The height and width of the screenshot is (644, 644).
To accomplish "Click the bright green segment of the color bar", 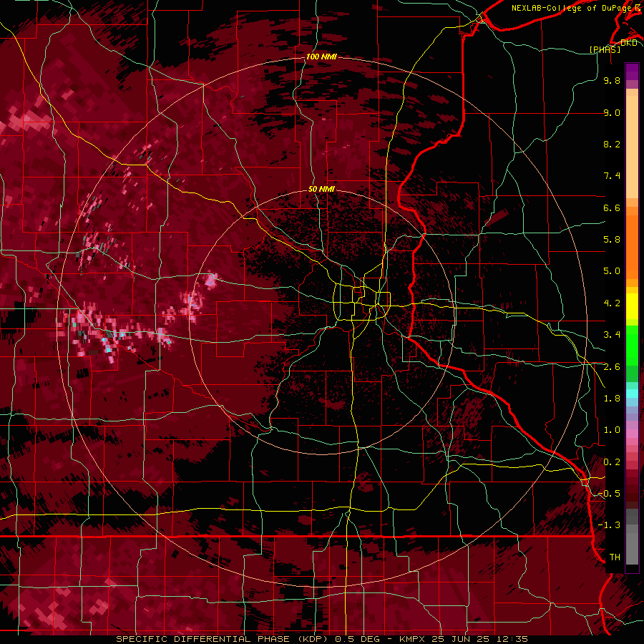I will point(632,345).
